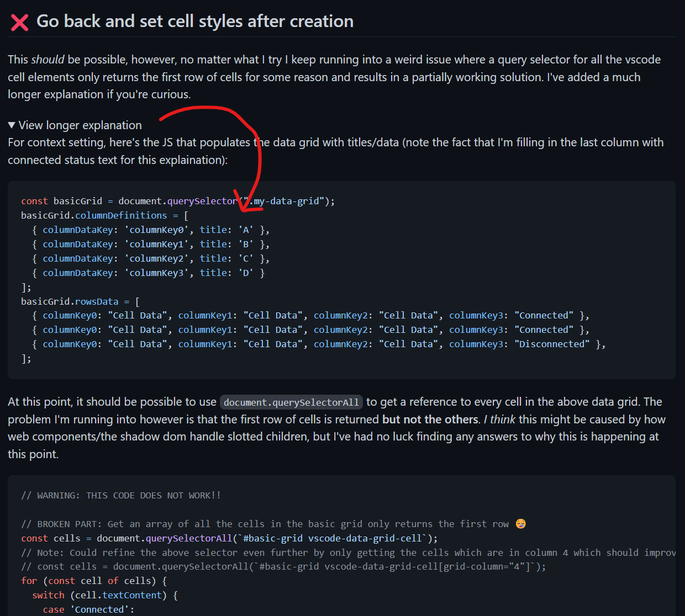
Task: Click the code line "basicGrid.columnDefinitions = ["
Action: coord(105,216)
